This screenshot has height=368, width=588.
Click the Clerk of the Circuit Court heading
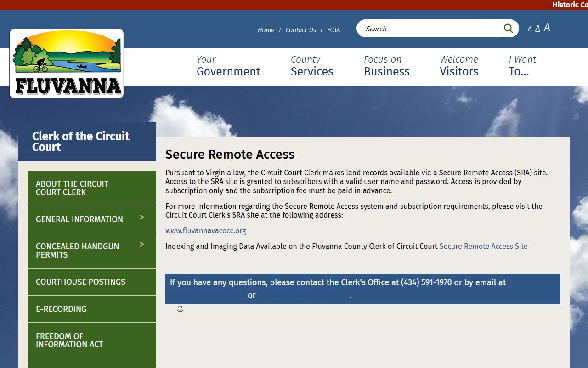81,142
